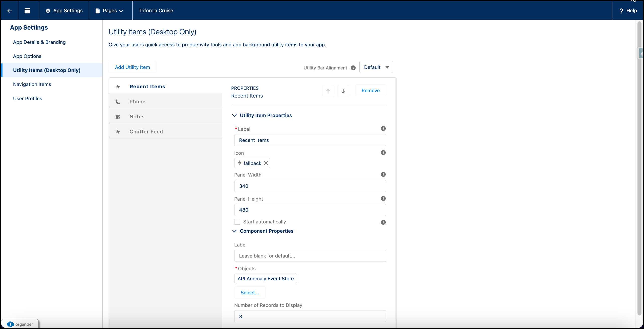
Task: Select Utility Items (Desktop Only) menu item
Action: [x=52, y=70]
